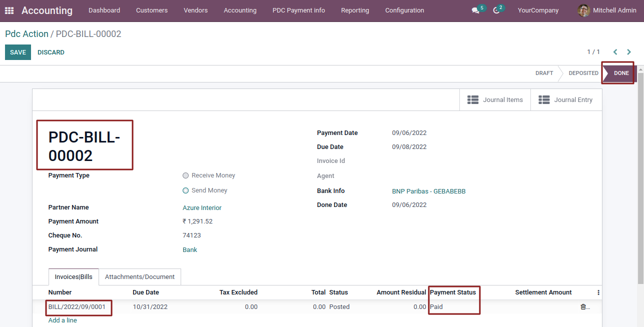The image size is (644, 327).
Task: Open the activities clock icon
Action: point(496,10)
